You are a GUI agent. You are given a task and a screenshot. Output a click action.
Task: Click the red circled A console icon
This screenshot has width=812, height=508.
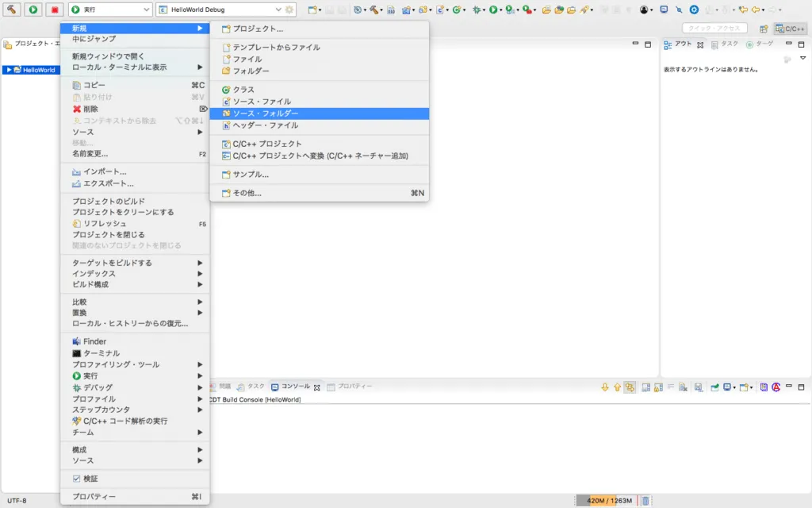(776, 387)
